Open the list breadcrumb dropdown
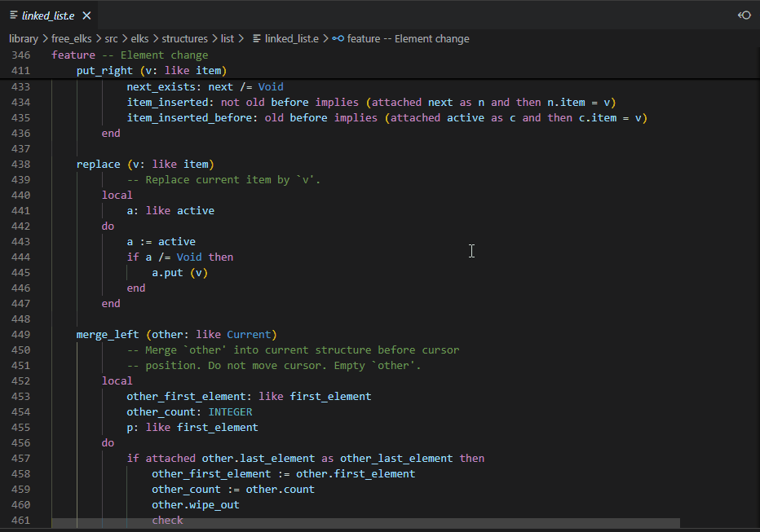Screen dimensions: 760x532 (228, 38)
